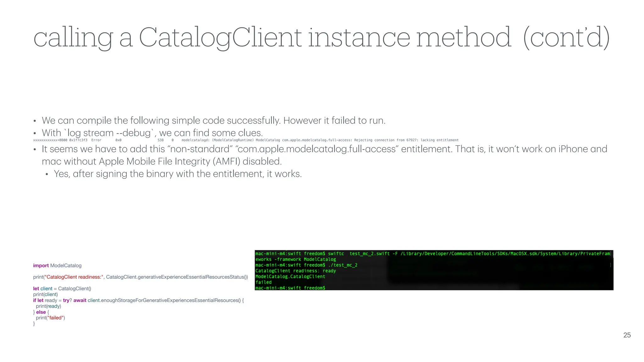
Task: Click the bullet 'We can compile the following simple code successfully'
Action: 214,120
